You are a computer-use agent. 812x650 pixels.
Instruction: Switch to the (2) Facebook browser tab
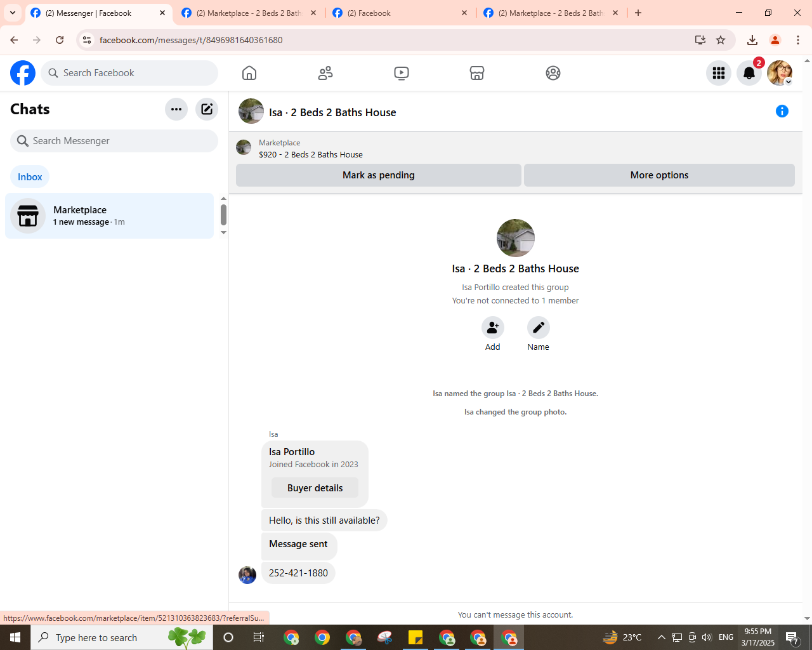point(401,13)
